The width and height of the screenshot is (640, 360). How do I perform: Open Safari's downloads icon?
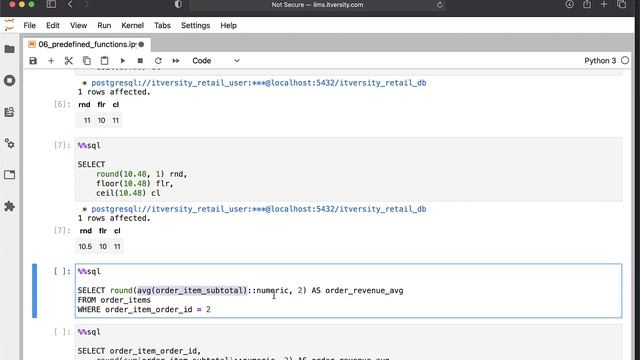pyautogui.click(x=569, y=4)
